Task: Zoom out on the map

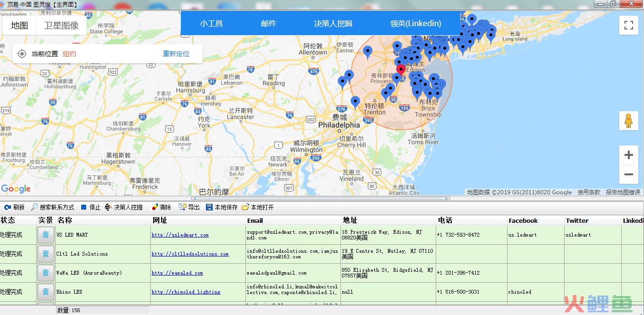Action: (628, 174)
